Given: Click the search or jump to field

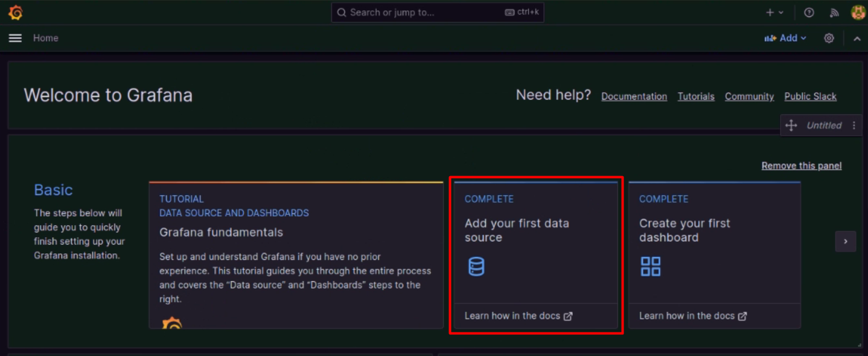Looking at the screenshot, I should pyautogui.click(x=437, y=12).
